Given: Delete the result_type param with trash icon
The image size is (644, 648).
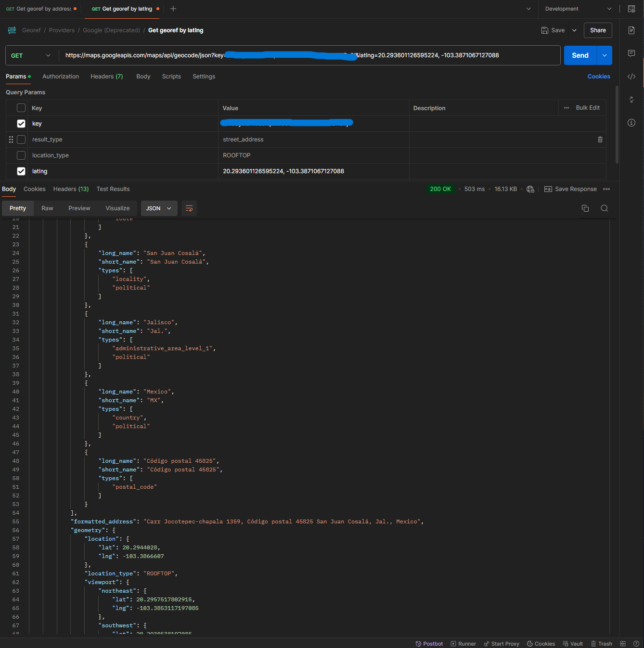Looking at the screenshot, I should click(600, 140).
